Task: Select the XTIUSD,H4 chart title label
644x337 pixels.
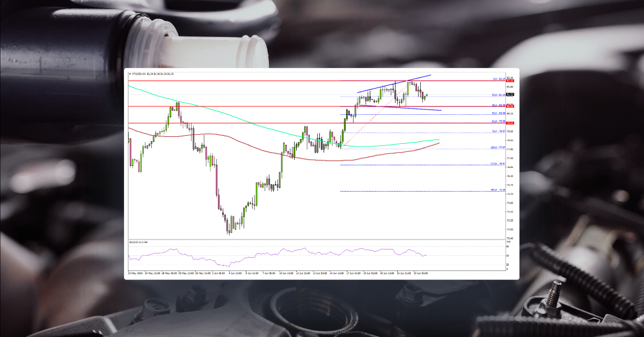Action: pos(141,74)
